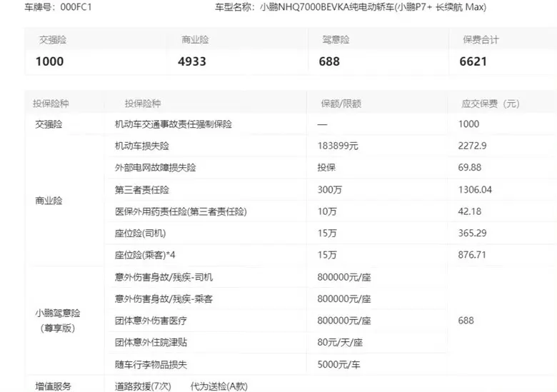Click the premium value 42.18

[x=470, y=211]
